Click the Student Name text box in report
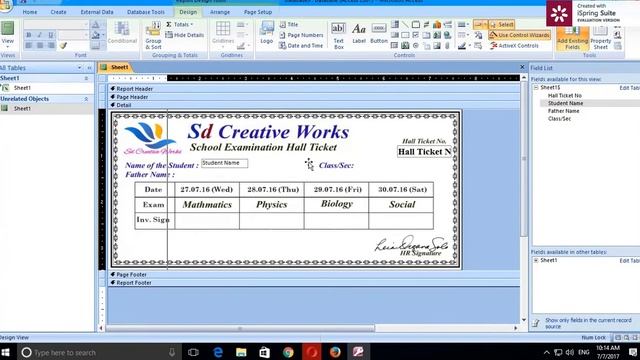640x360 pixels. point(224,163)
